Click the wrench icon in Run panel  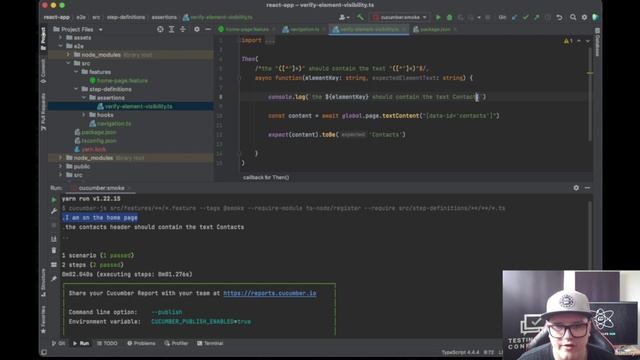pos(54,211)
